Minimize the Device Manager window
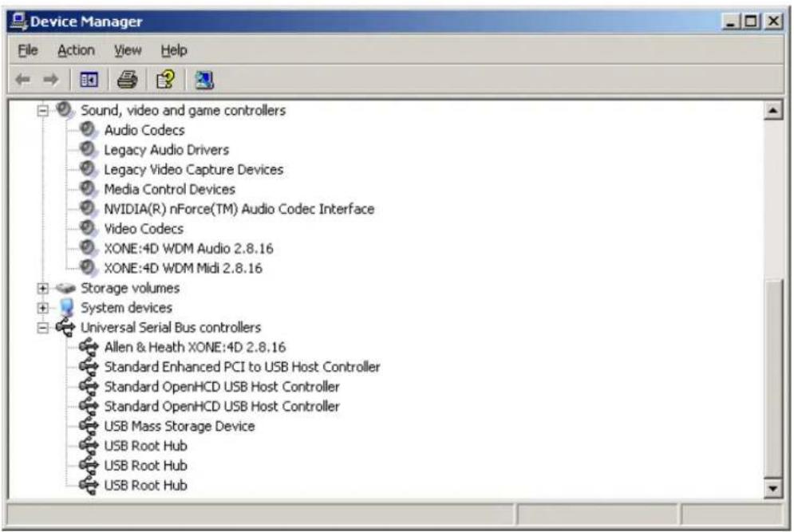The height and width of the screenshot is (532, 794). (731, 22)
